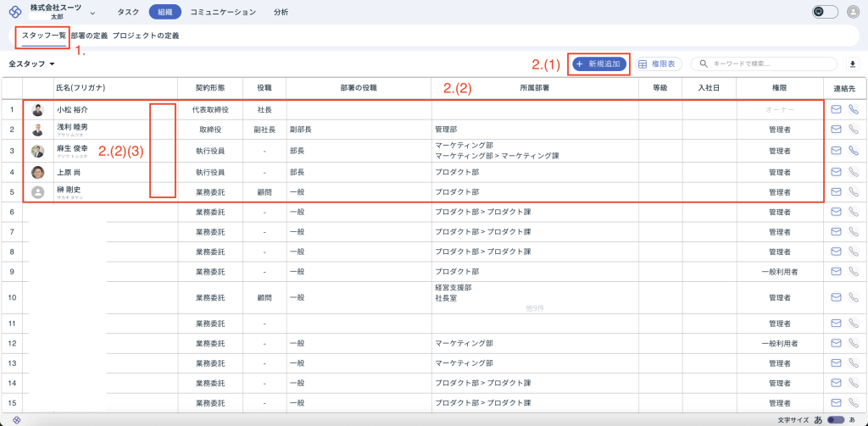
Task: Click the mail icon for 小松 裕介
Action: [836, 109]
